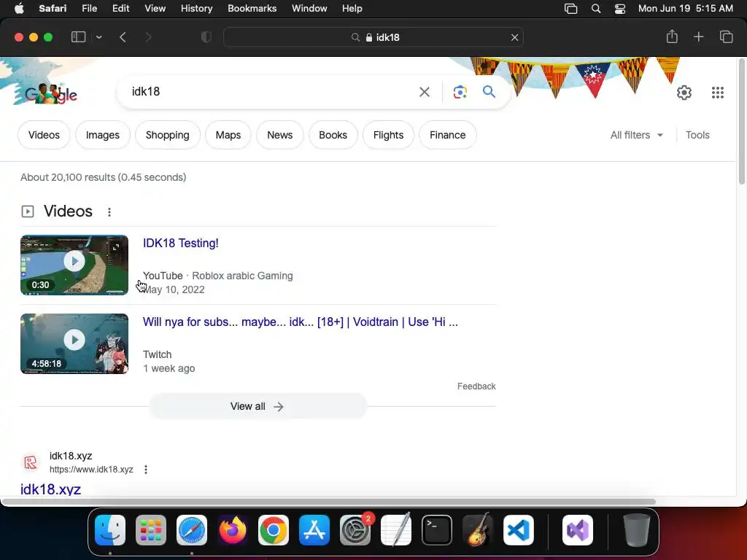This screenshot has height=560, width=747.
Task: Click the horizontal page scrollbar
Action: tap(329, 502)
